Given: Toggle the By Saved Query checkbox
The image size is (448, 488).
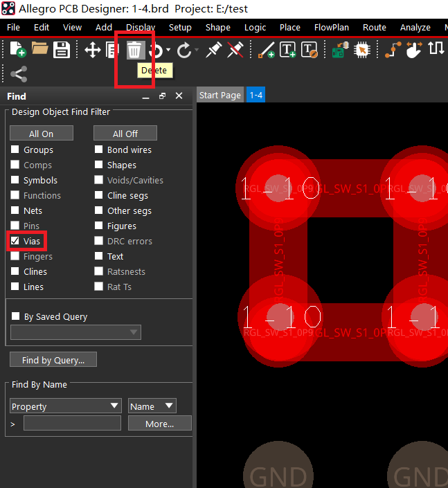Looking at the screenshot, I should coord(15,316).
